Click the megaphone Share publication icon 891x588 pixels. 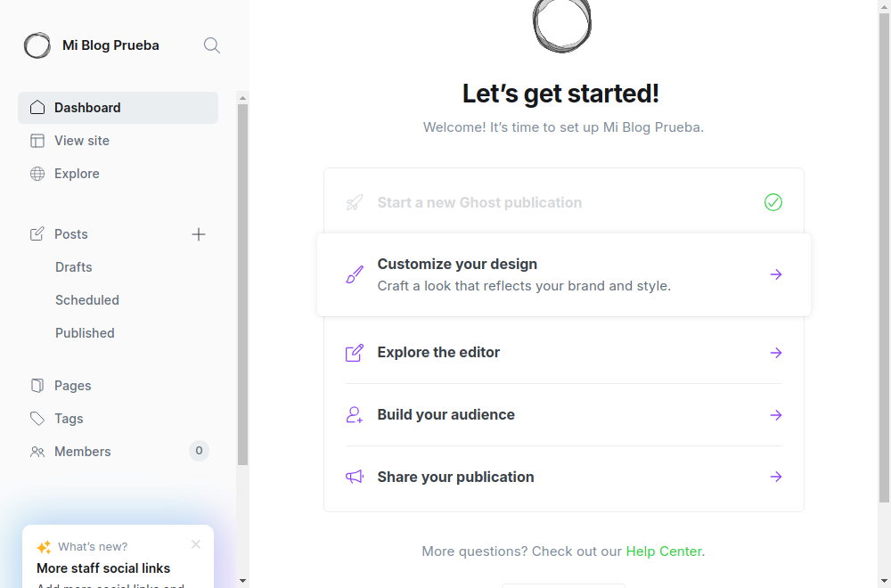[355, 477]
